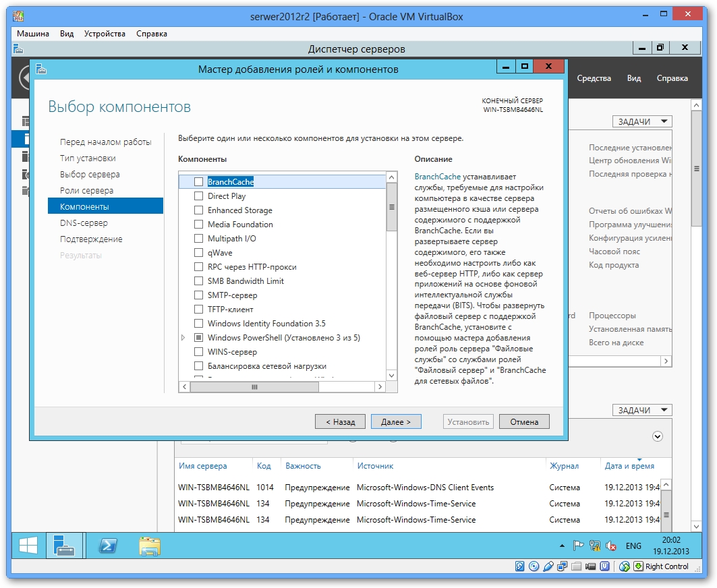Screen dimensions: 717x588
Task: Toggle the Windows PowerShell component checkbox
Action: pos(198,337)
